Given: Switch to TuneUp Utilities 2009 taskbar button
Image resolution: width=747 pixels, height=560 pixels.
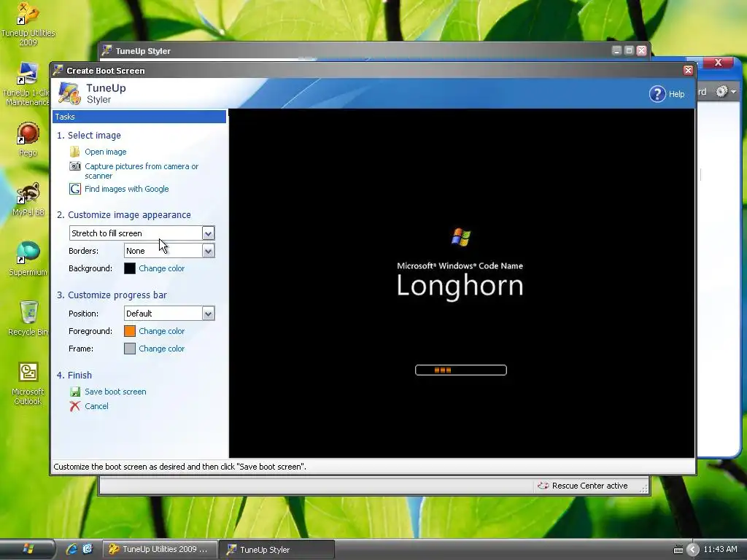Looking at the screenshot, I should [x=160, y=549].
